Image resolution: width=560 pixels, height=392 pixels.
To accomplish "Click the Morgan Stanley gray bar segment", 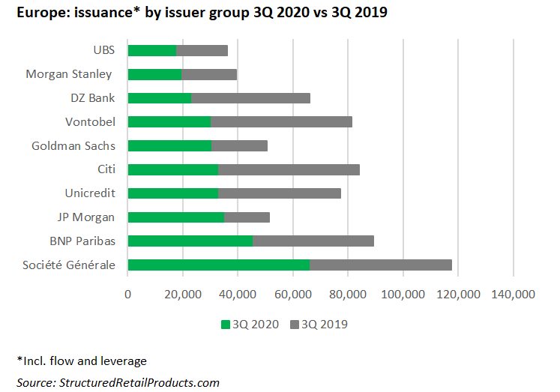I will (x=209, y=75).
